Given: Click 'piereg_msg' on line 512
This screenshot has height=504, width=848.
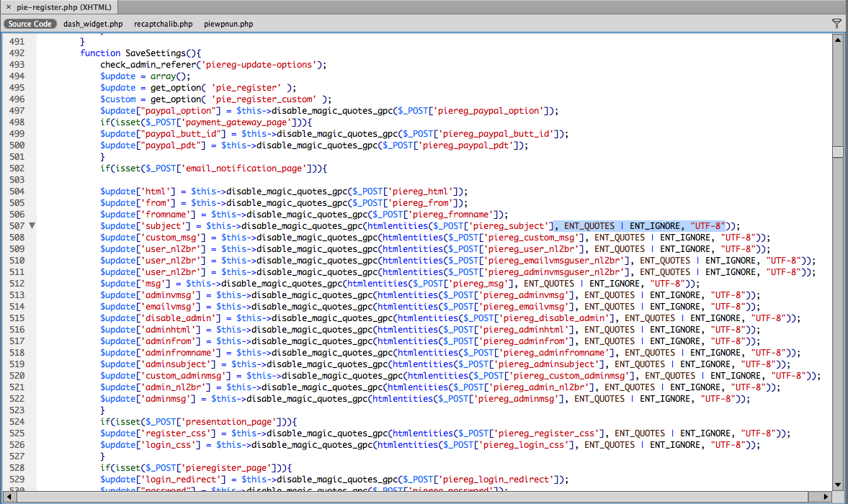Looking at the screenshot, I should point(481,284).
